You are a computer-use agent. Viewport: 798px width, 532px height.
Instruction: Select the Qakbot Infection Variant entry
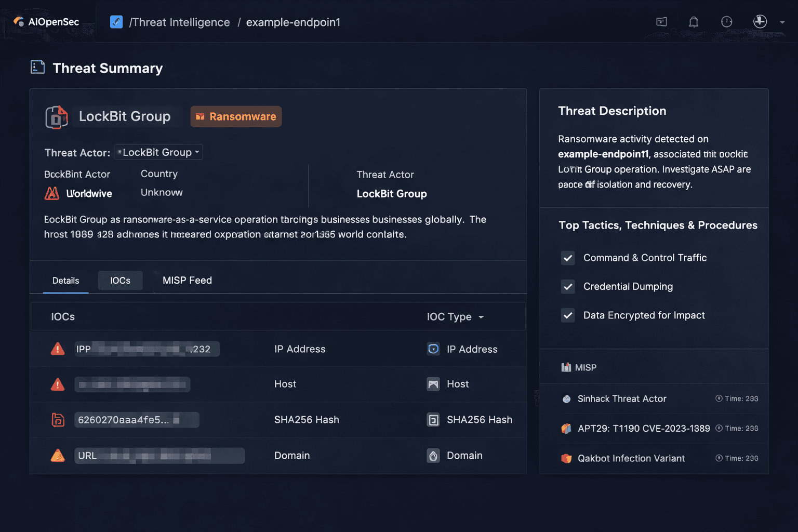point(631,458)
